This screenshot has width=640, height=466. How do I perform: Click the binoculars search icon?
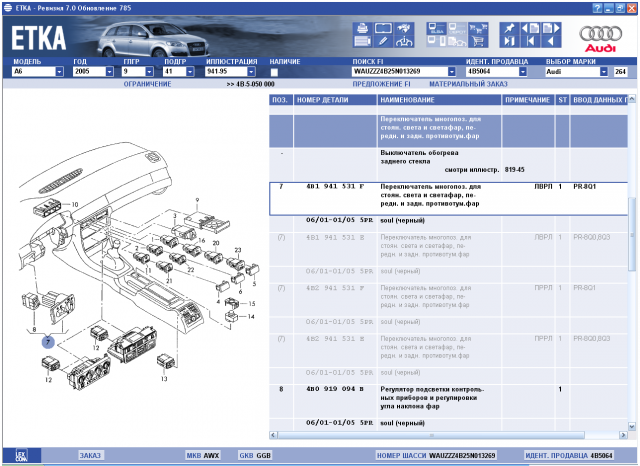(404, 28)
